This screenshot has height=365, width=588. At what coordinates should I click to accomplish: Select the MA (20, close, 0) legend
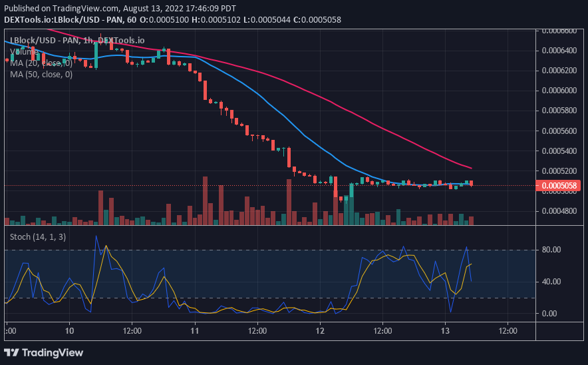click(41, 63)
